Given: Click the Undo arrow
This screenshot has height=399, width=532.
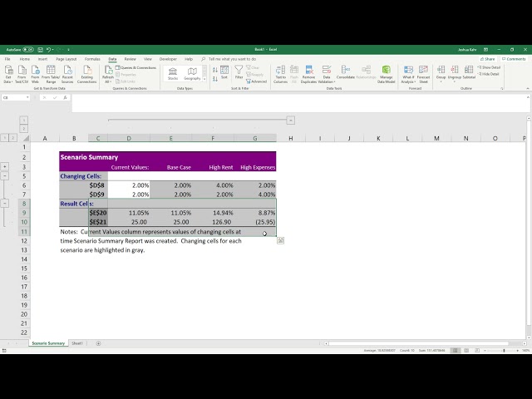Looking at the screenshot, I should [x=48, y=50].
